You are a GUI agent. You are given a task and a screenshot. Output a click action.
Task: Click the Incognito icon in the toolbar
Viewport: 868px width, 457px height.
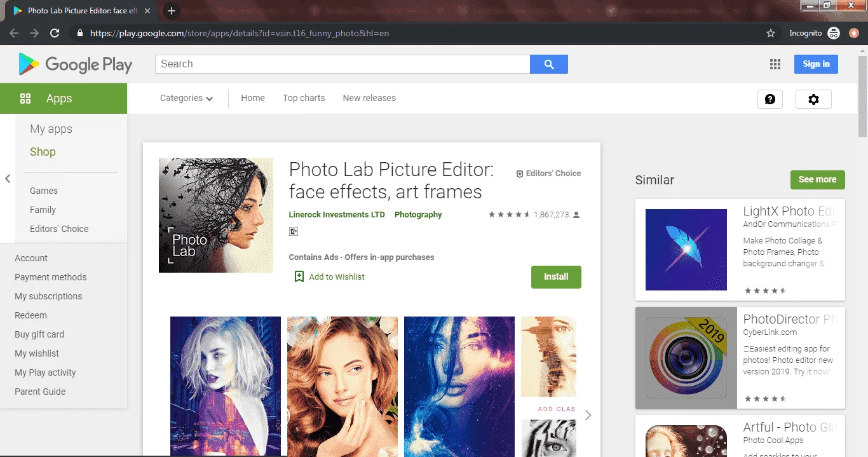point(834,33)
